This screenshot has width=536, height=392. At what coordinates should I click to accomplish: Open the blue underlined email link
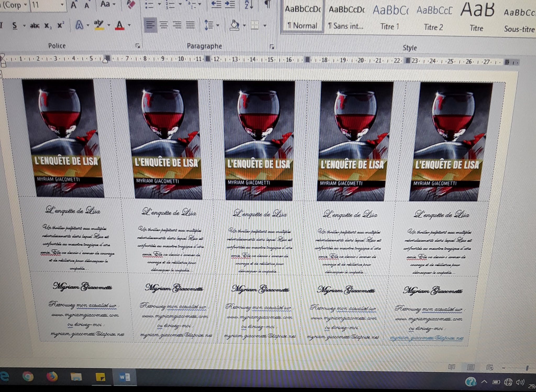pyautogui.click(x=426, y=338)
